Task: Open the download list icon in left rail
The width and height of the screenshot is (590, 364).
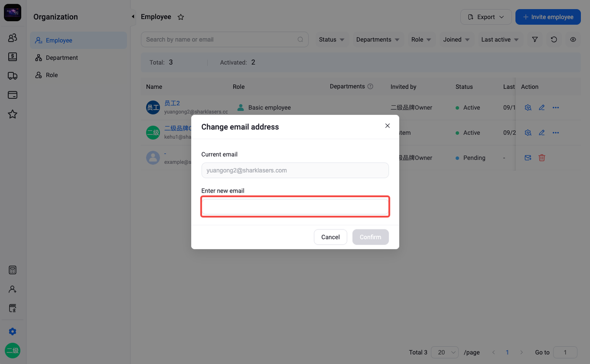Action: (12, 308)
